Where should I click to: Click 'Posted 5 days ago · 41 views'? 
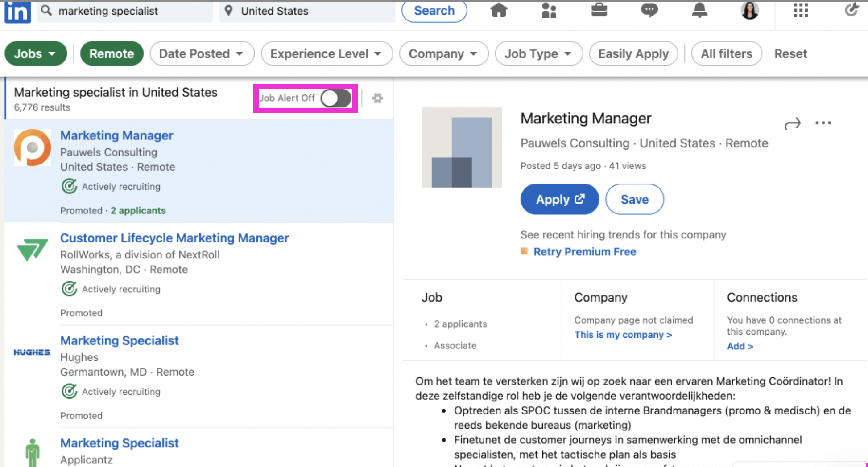click(583, 166)
